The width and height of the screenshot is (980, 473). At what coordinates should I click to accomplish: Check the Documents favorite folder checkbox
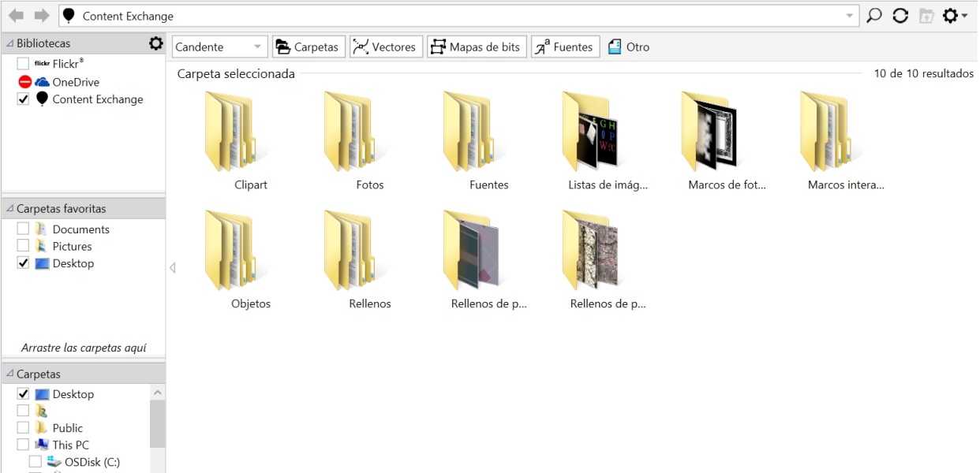[x=23, y=229]
